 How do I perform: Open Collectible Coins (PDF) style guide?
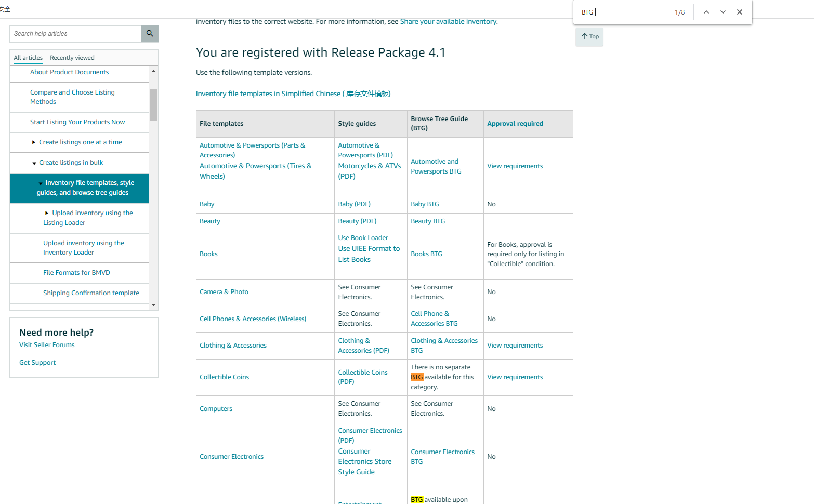pos(363,377)
